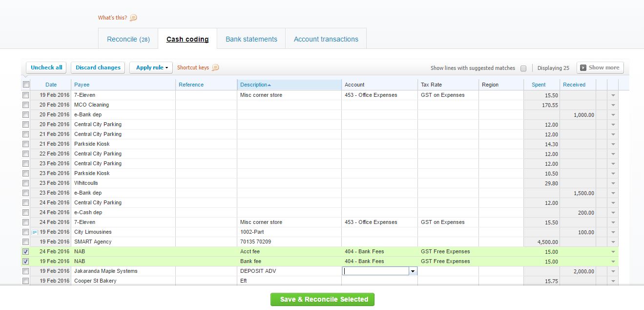Open the Reconcile tab
The image size is (644, 310).
coord(128,38)
